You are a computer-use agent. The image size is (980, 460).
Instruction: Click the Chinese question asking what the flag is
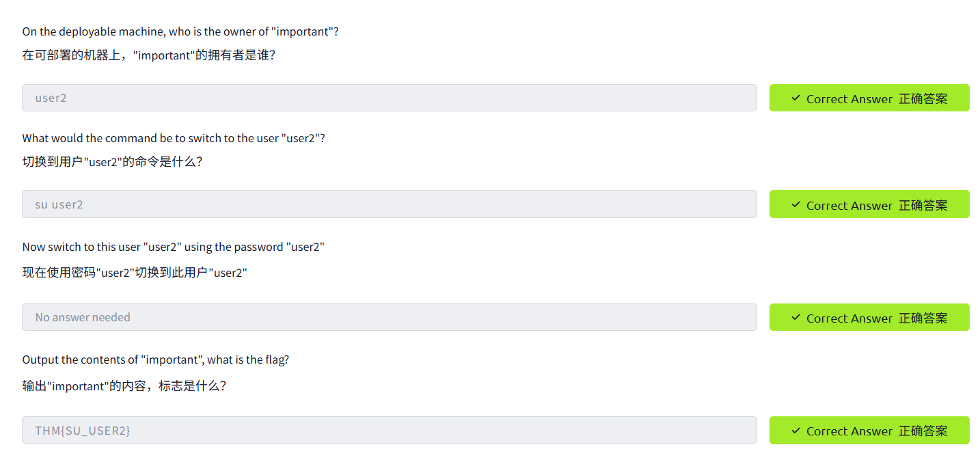coord(124,385)
